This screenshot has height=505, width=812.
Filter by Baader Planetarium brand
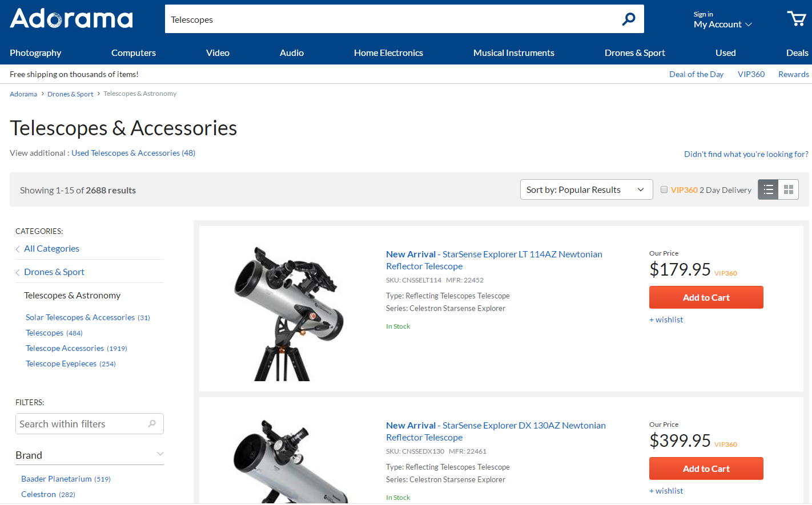[x=66, y=479]
